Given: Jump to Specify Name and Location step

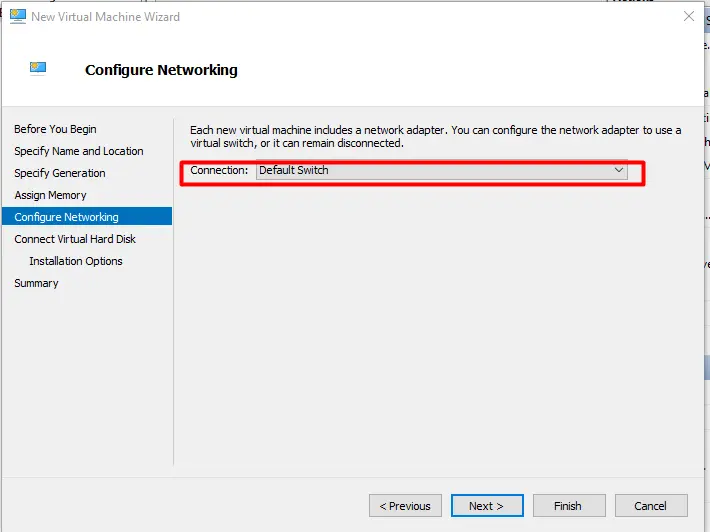Looking at the screenshot, I should click(79, 151).
